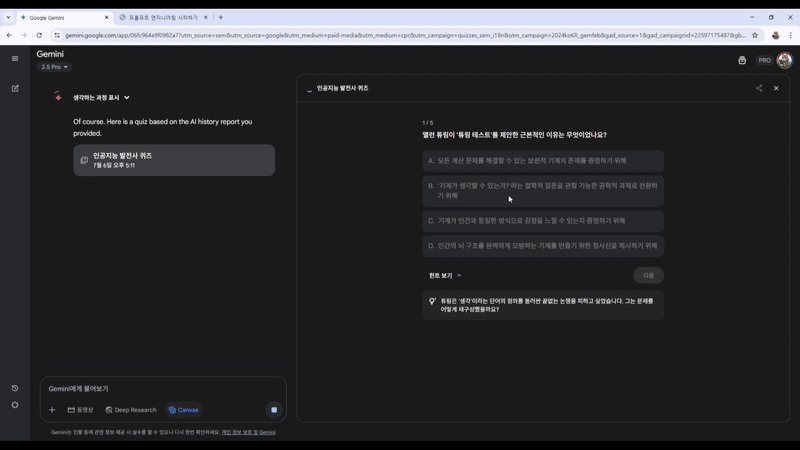Close the quiz canvas panel
Screen dimensions: 800x450
point(776,88)
